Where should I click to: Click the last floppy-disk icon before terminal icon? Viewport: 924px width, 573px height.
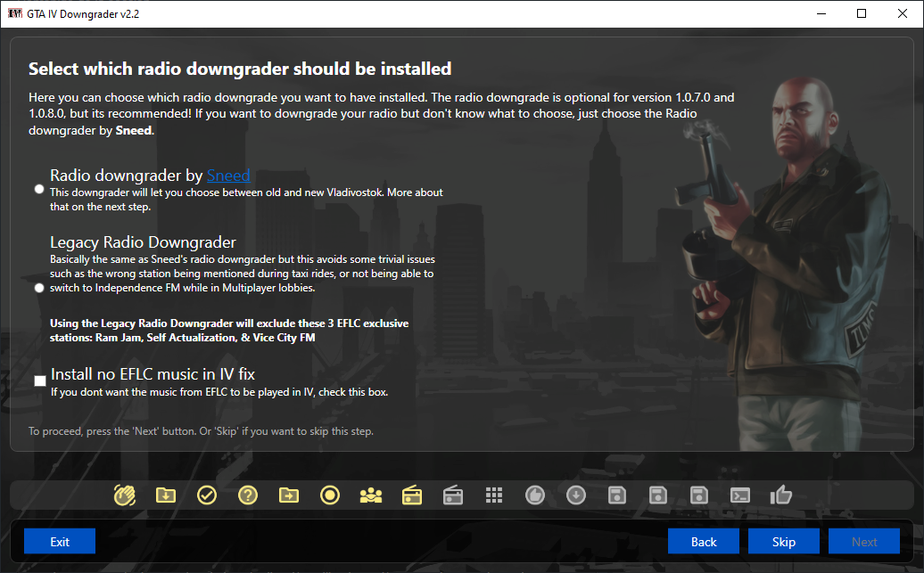[699, 495]
